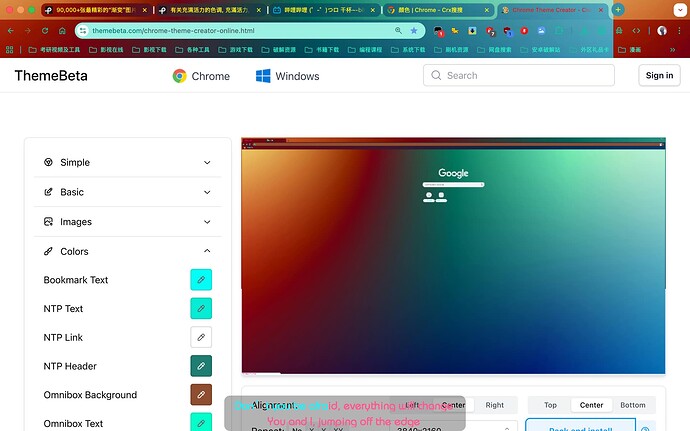Click the Basic section edit icon
This screenshot has width=690, height=431.
coord(48,192)
